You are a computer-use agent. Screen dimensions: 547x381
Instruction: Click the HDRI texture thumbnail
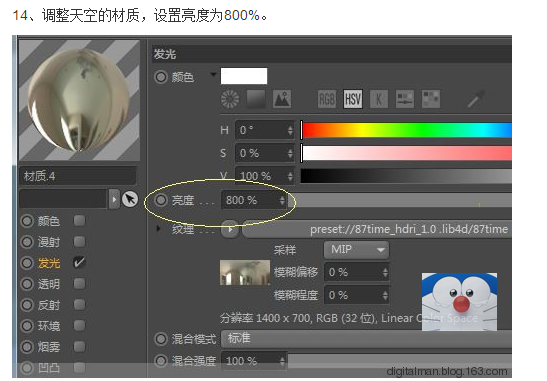click(245, 272)
